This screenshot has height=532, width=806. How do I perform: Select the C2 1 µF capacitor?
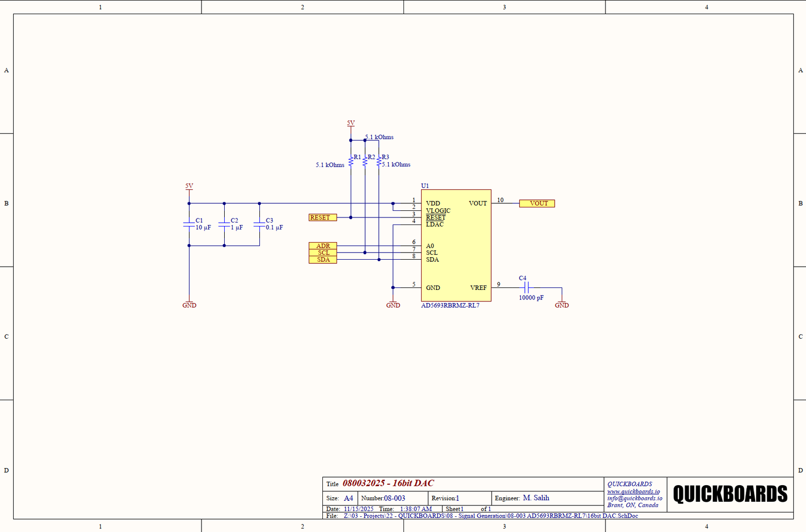tap(224, 224)
